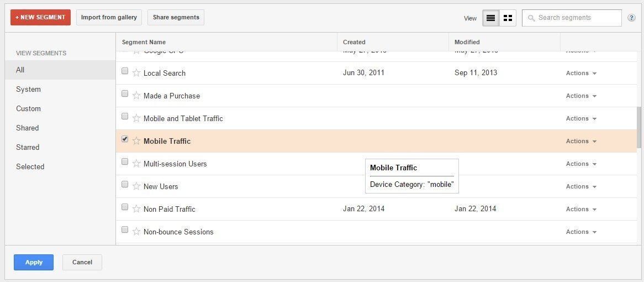Star the Local Search segment
Image resolution: width=644 pixels, height=282 pixels.
[136, 73]
